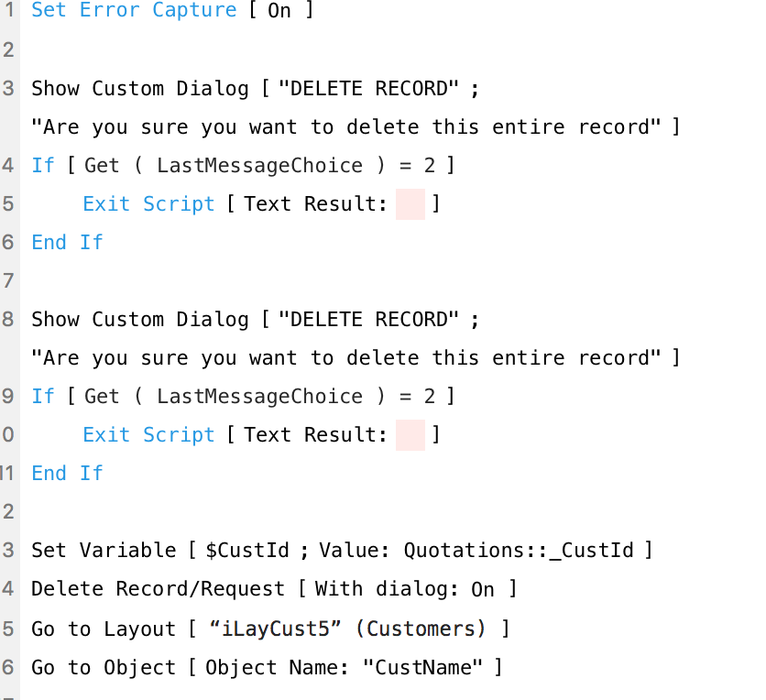Select the Set Error Capture script step

[x=172, y=10]
